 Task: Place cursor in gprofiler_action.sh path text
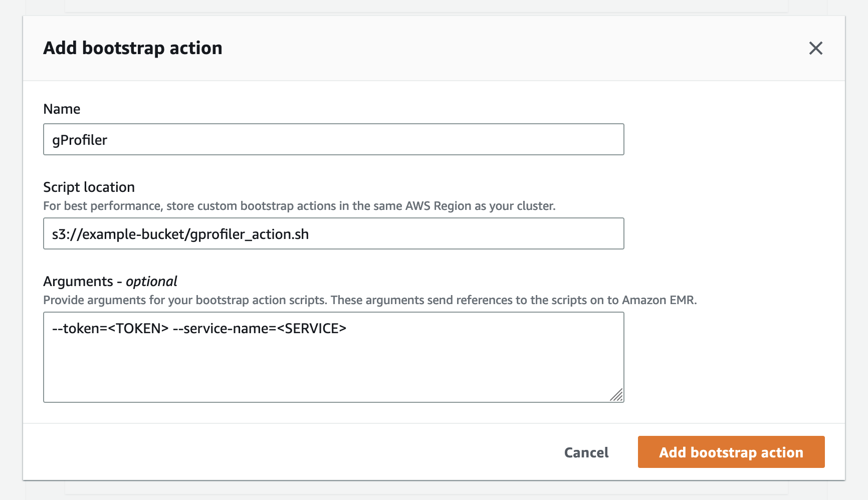pos(250,234)
